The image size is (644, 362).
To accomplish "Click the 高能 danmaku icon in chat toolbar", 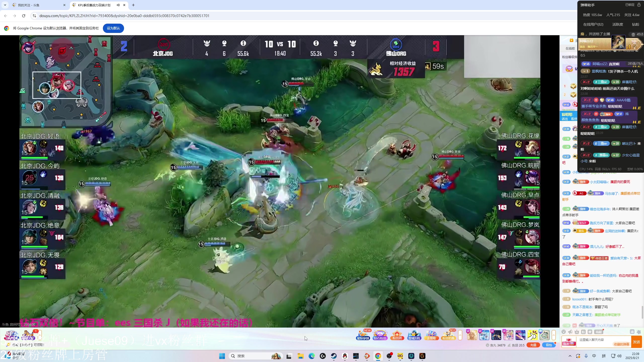I will [598, 332].
